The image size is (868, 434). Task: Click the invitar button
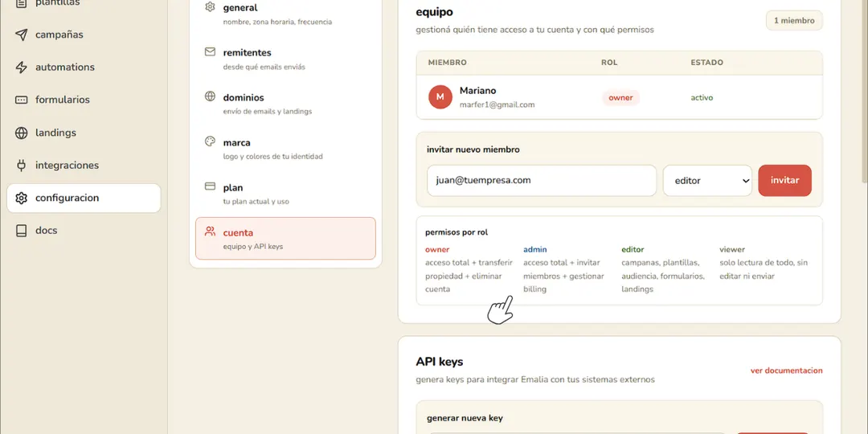(784, 181)
